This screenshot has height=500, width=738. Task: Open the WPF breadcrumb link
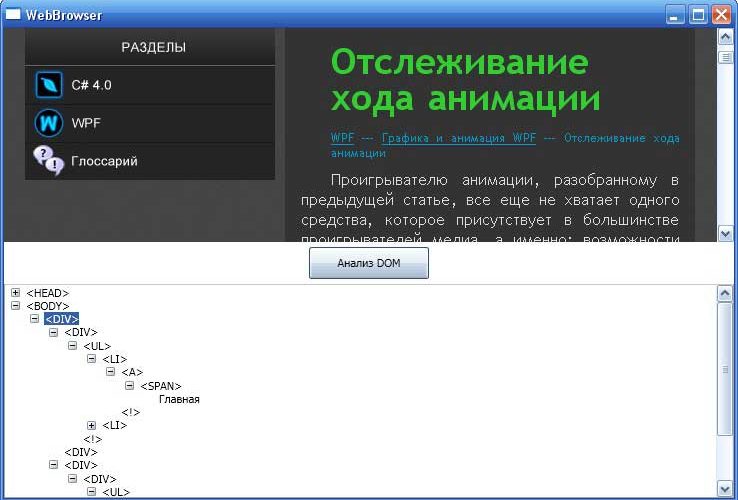(342, 138)
